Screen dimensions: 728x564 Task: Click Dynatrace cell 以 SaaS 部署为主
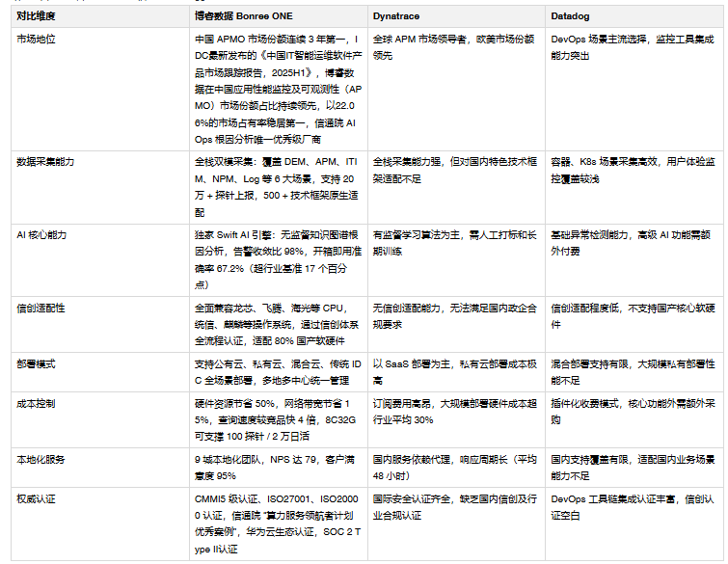[455, 372]
